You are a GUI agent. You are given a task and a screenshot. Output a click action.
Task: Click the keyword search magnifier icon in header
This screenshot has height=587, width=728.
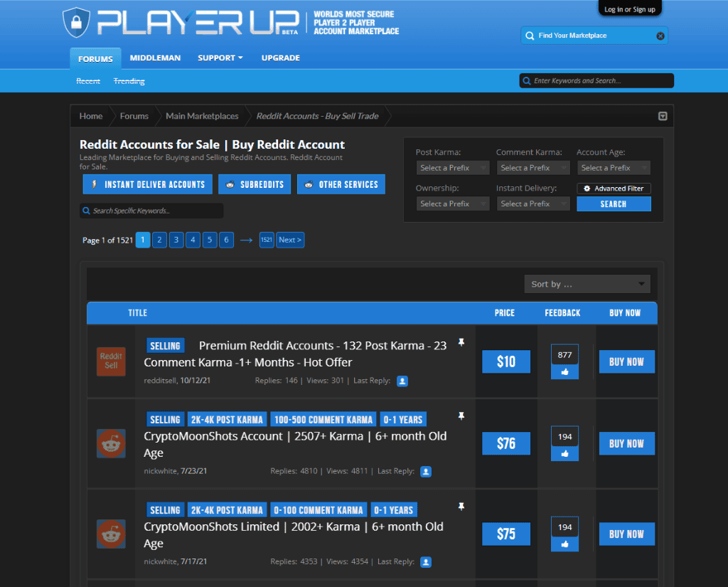point(527,81)
